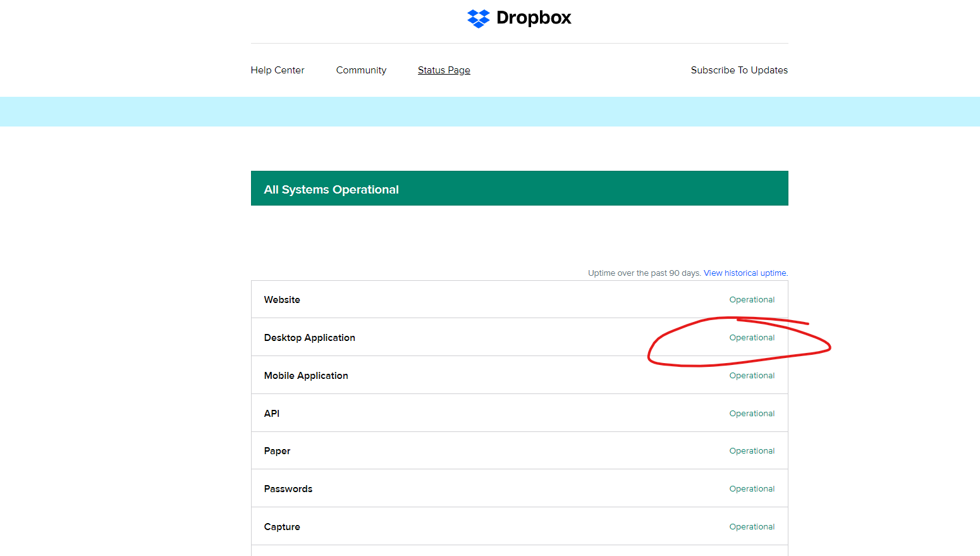Screen dimensions: 980x556
Task: Select the Mobile Application row label
Action: click(306, 376)
